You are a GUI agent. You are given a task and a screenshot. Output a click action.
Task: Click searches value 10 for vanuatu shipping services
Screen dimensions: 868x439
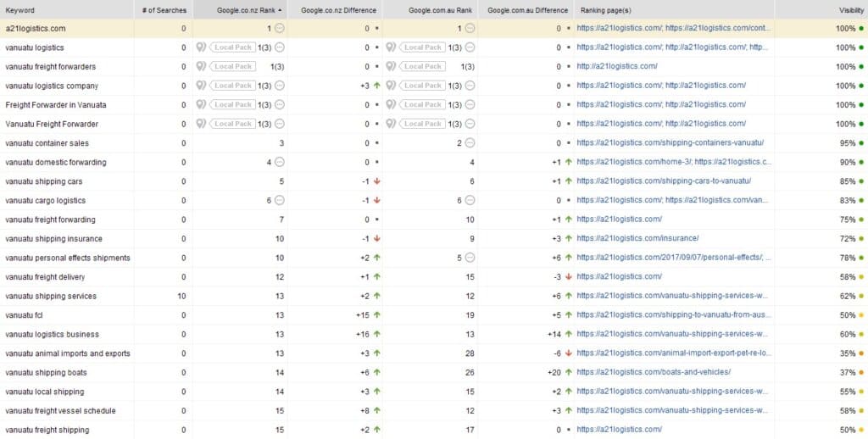point(181,296)
